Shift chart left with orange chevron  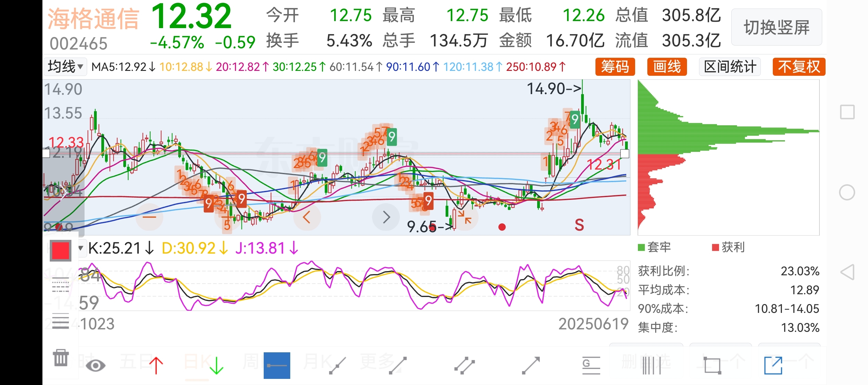(307, 217)
